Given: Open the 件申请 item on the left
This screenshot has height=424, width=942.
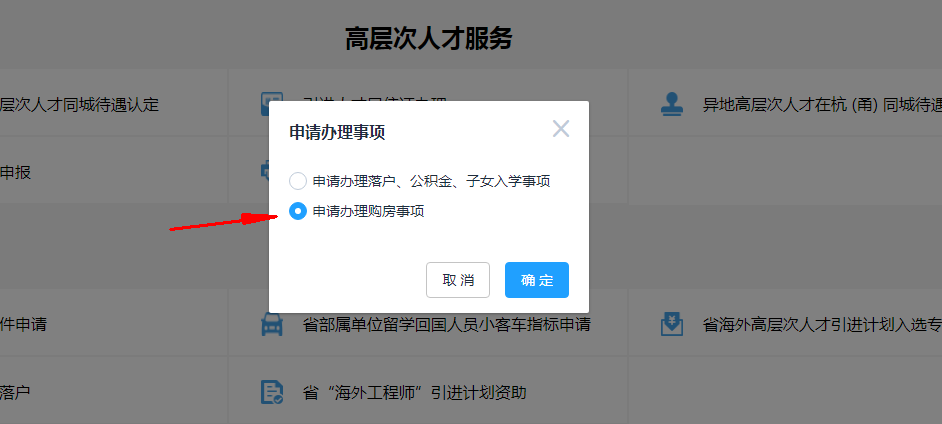Looking at the screenshot, I should [23, 325].
